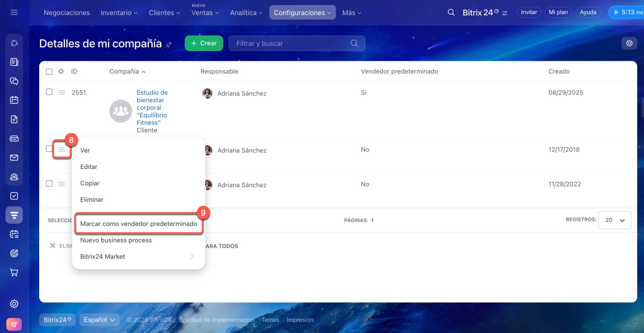Click the search magnifier icon in header
Image resolution: width=644 pixels, height=333 pixels.
click(x=451, y=13)
